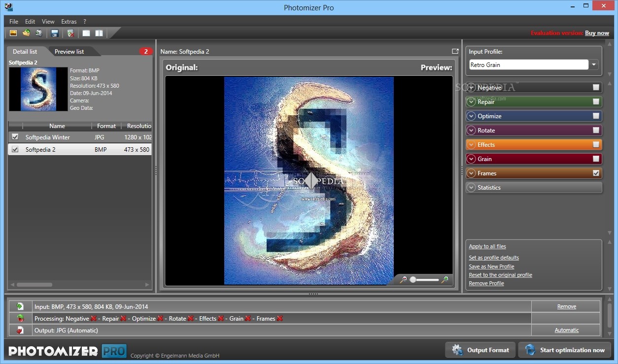Viewport: 618px width, 364px height.
Task: Click the red file count badge
Action: pos(145,51)
